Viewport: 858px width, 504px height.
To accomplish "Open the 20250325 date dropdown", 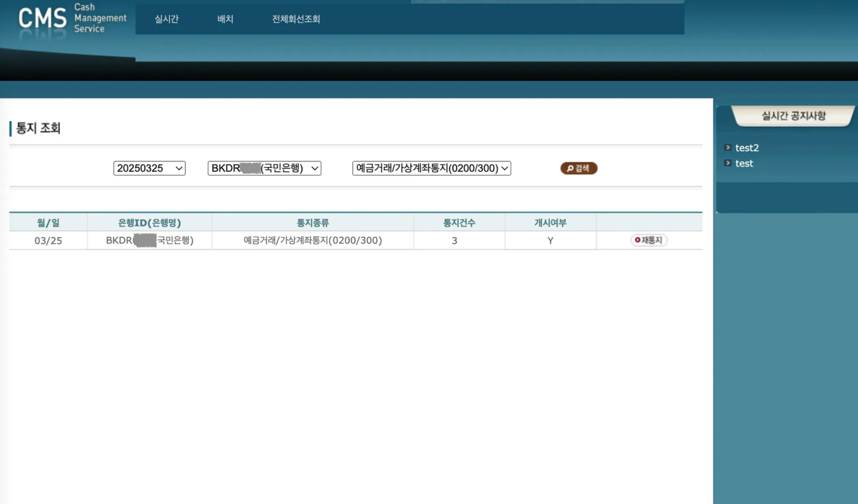I will tap(149, 168).
